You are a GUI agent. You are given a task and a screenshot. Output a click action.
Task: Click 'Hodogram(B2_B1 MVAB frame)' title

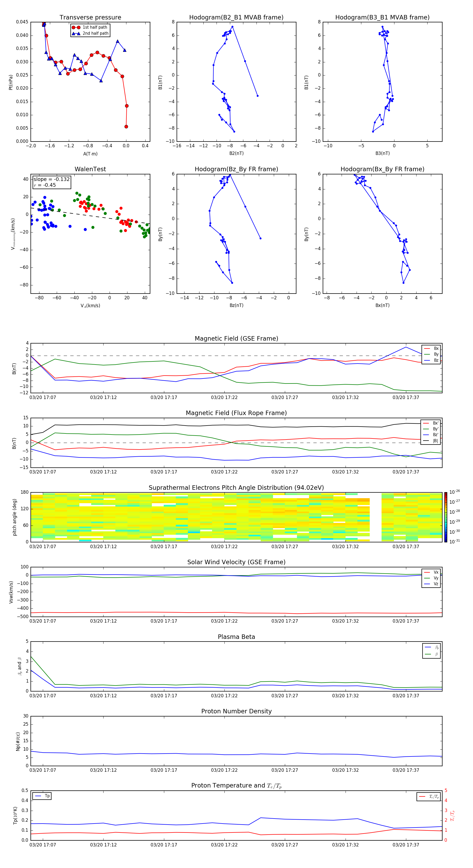tap(236, 17)
